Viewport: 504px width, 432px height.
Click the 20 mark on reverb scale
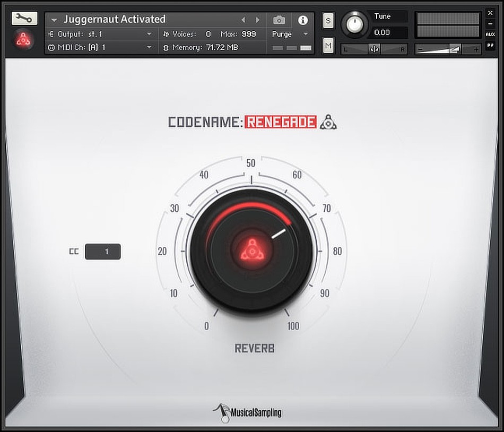(162, 251)
